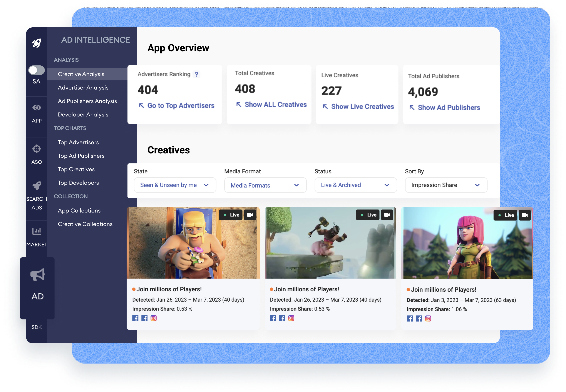566x392 pixels.
Task: Open the ASO crosshair icon
Action: pos(37,149)
